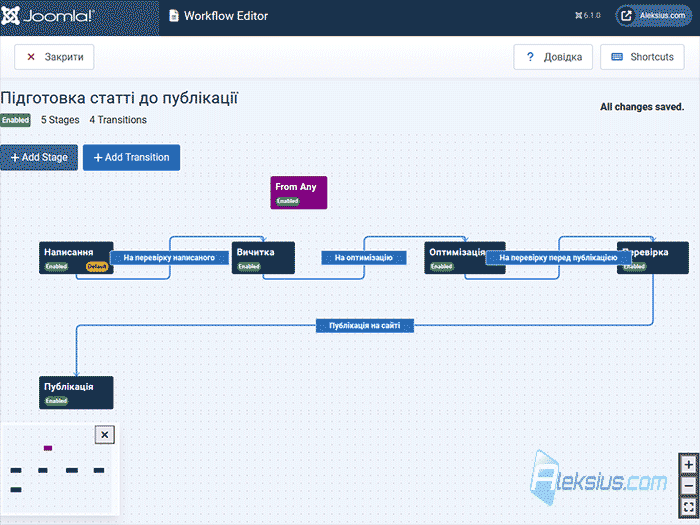The height and width of the screenshot is (525, 700).
Task: Zoom in the canvas with plus
Action: 688,465
